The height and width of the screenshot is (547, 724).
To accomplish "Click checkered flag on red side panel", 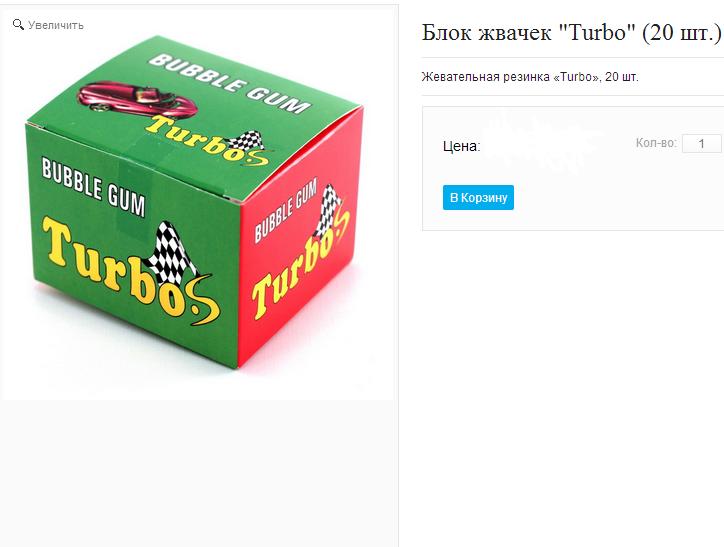I will click(x=328, y=210).
